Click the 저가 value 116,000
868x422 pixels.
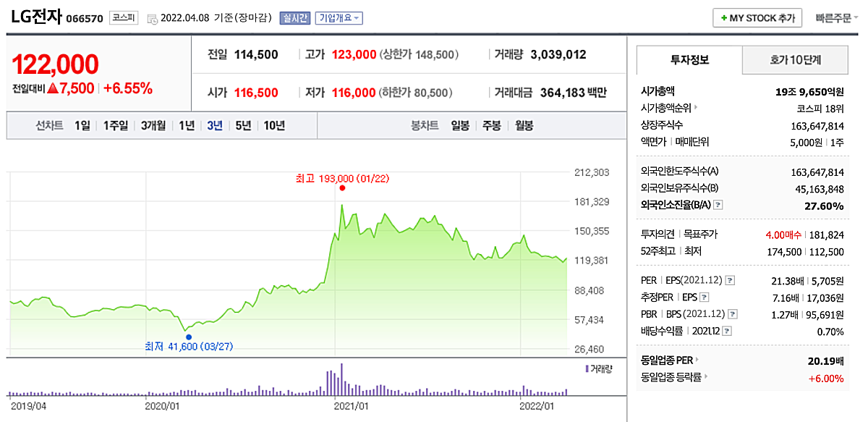[354, 93]
